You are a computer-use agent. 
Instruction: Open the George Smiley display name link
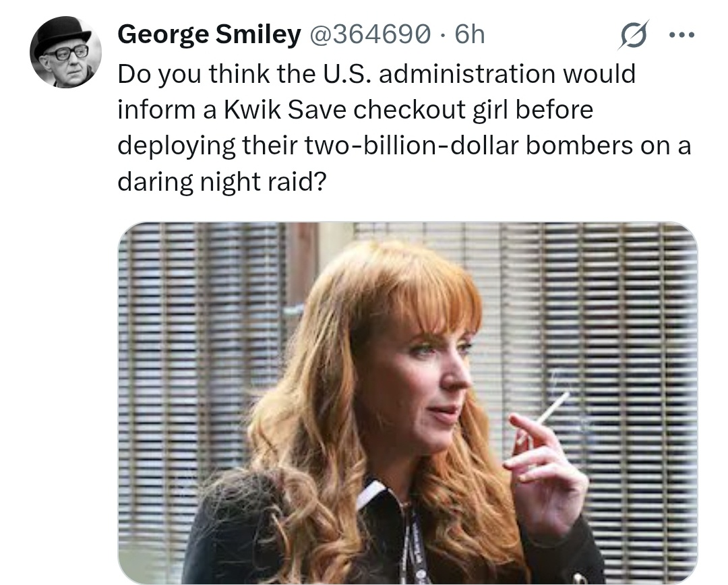click(x=210, y=34)
